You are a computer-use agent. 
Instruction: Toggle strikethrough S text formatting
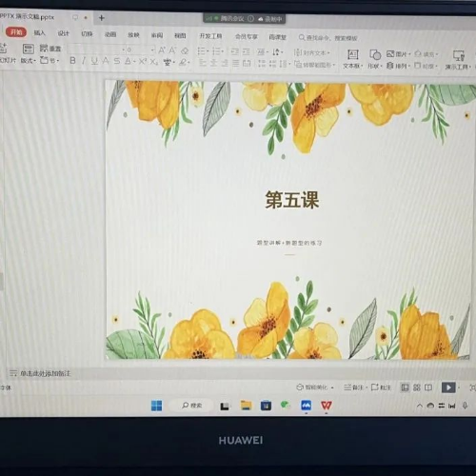pyautogui.click(x=117, y=61)
